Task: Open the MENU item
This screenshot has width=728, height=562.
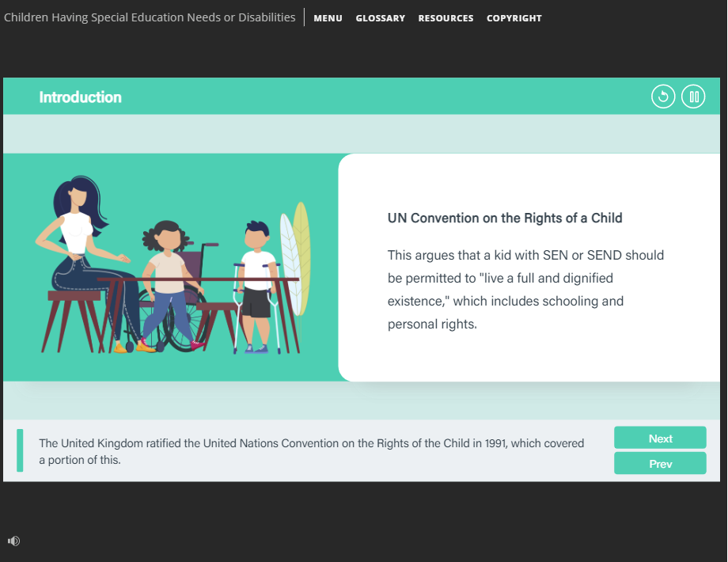Action: 328,18
